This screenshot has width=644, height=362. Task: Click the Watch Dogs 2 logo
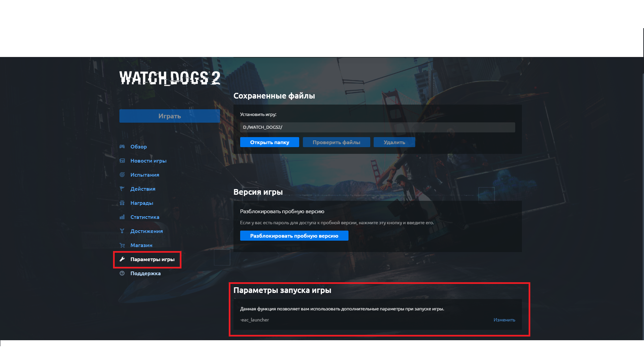click(170, 78)
